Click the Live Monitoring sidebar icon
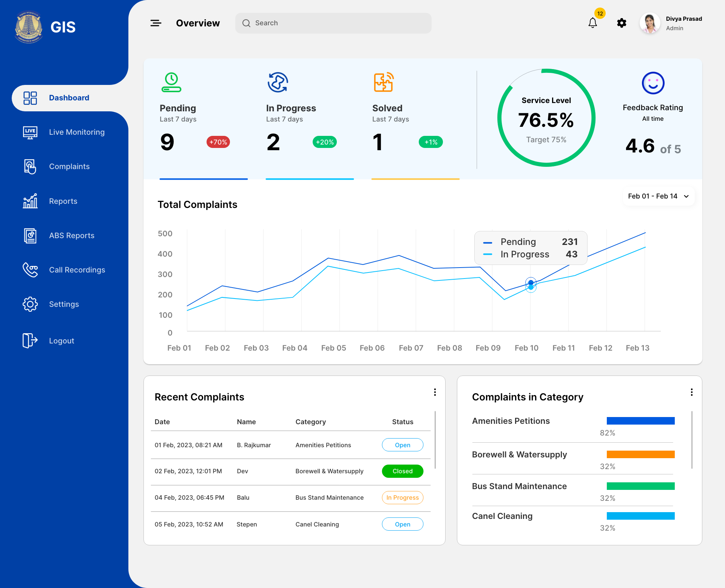The width and height of the screenshot is (725, 588). coord(30,132)
